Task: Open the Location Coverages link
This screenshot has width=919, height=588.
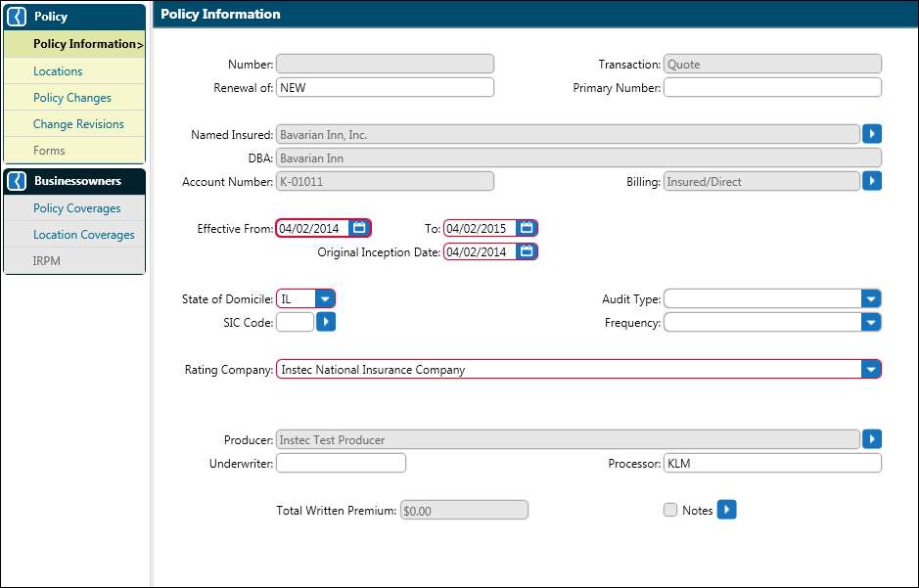Action: tap(84, 235)
